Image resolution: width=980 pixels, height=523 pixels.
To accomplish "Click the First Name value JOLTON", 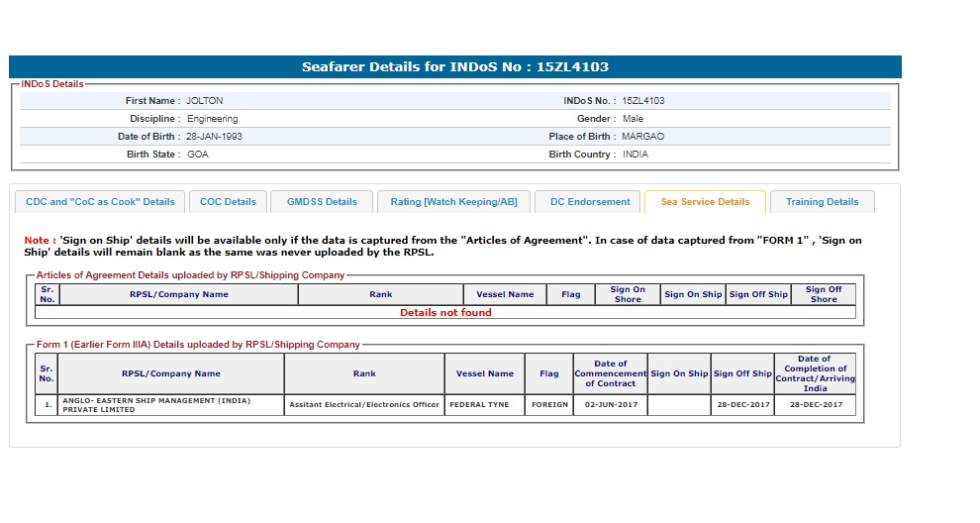I will coord(205,101).
